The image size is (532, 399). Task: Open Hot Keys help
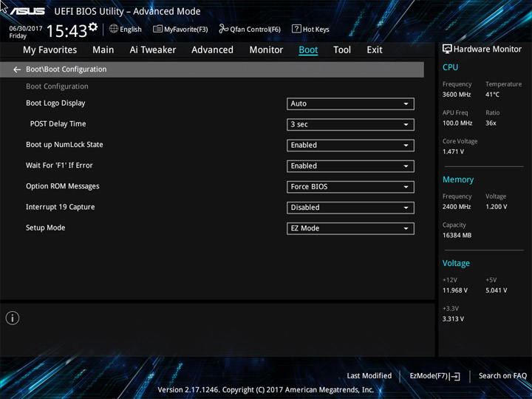click(x=310, y=29)
